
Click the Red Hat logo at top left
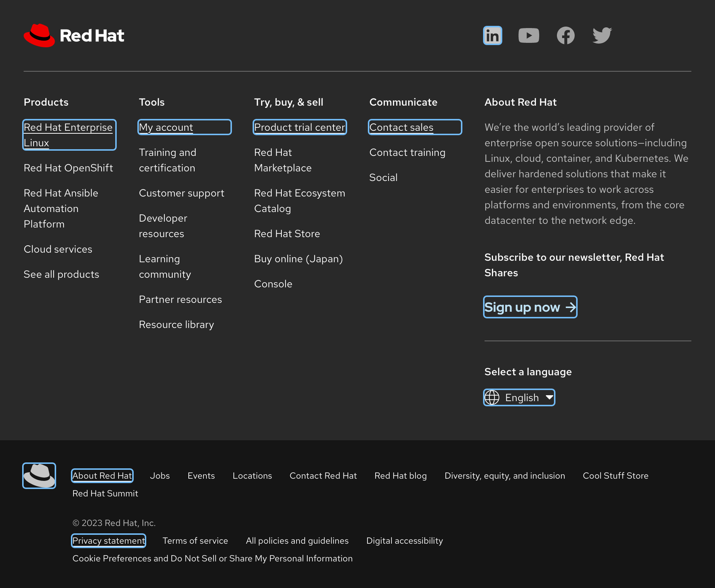[73, 35]
